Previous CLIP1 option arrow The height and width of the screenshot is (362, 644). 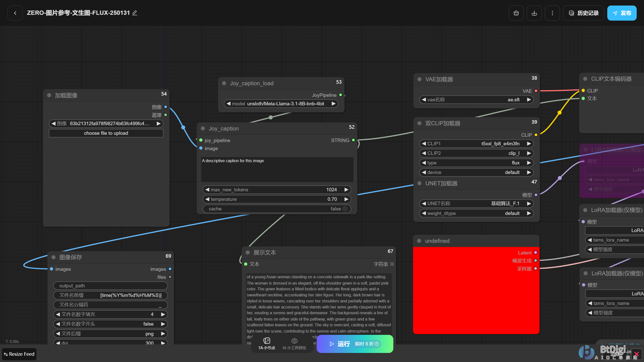click(424, 144)
